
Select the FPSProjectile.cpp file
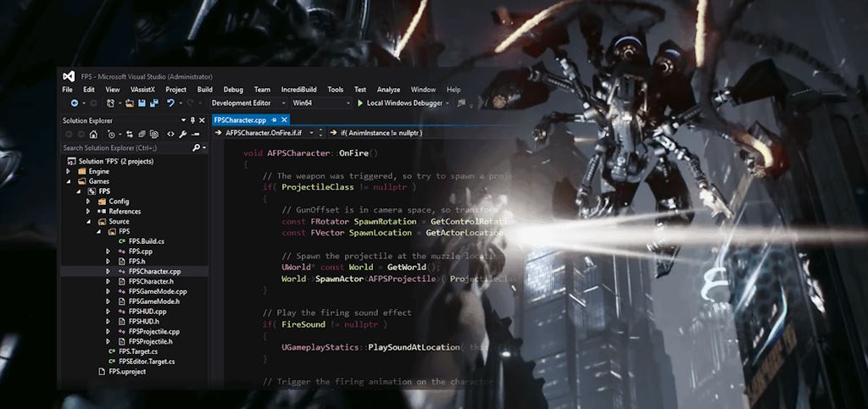click(x=154, y=332)
